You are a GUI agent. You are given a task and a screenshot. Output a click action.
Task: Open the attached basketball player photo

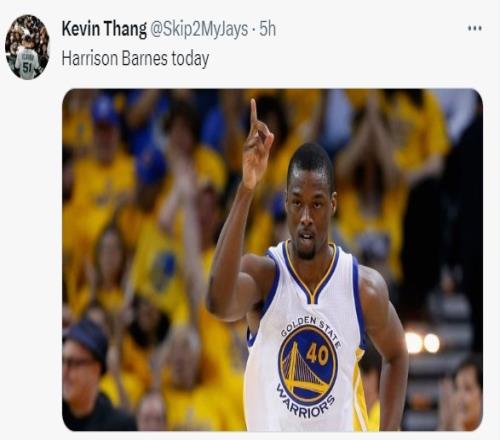coord(272,260)
